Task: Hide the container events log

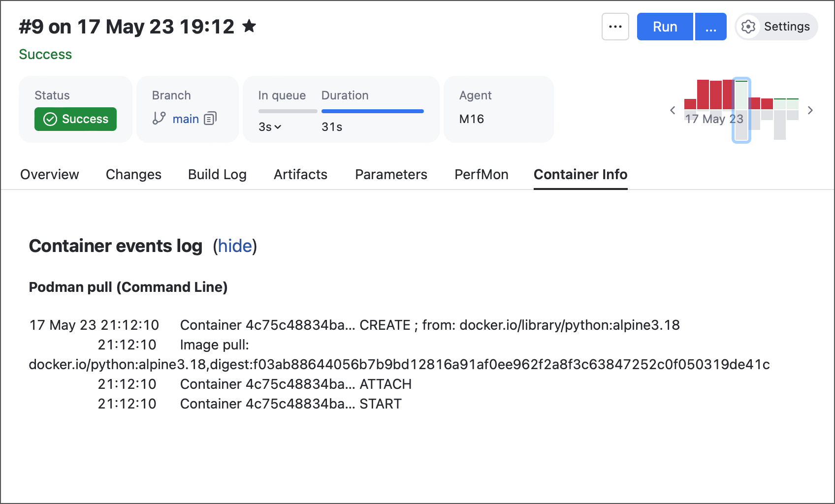Action: click(235, 246)
